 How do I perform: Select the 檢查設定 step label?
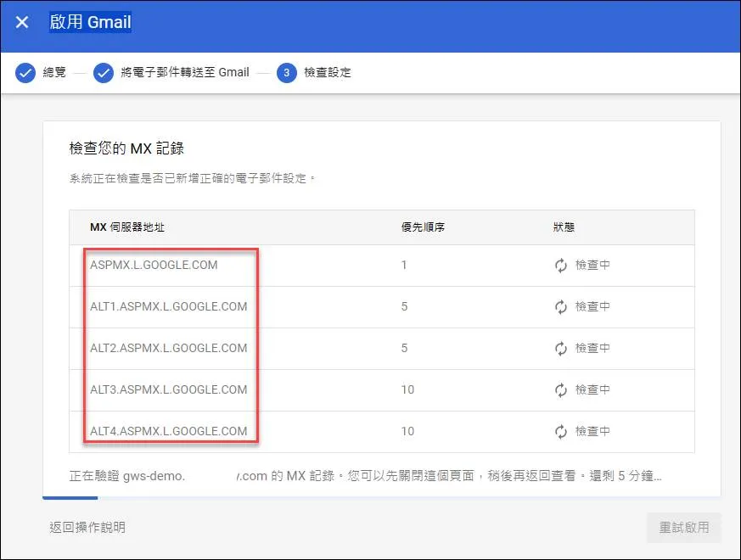(x=328, y=72)
